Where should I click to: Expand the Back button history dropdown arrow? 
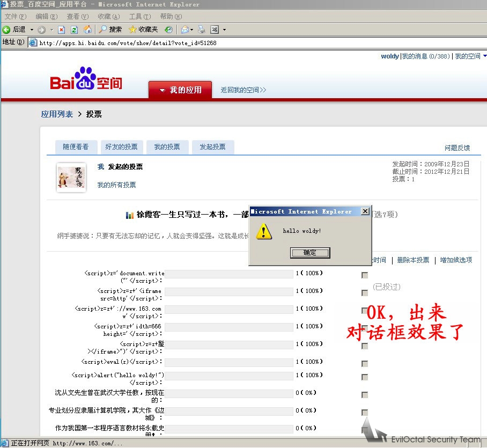coord(32,30)
